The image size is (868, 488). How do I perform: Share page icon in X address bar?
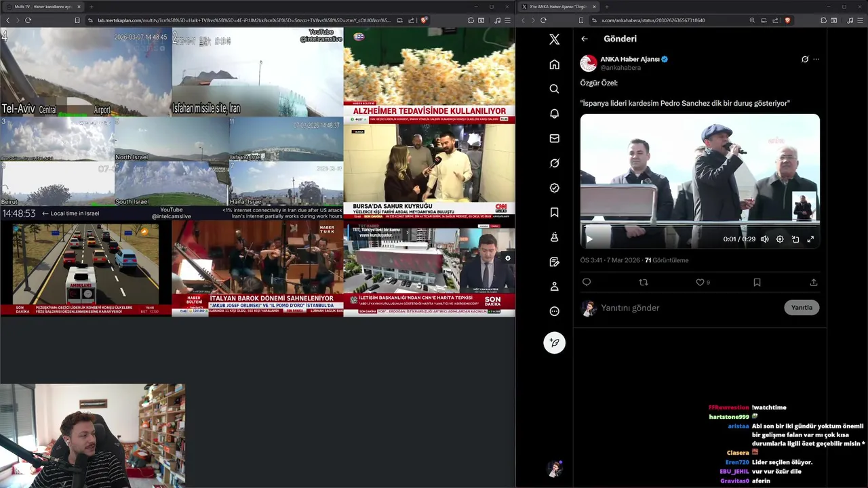[x=775, y=20]
